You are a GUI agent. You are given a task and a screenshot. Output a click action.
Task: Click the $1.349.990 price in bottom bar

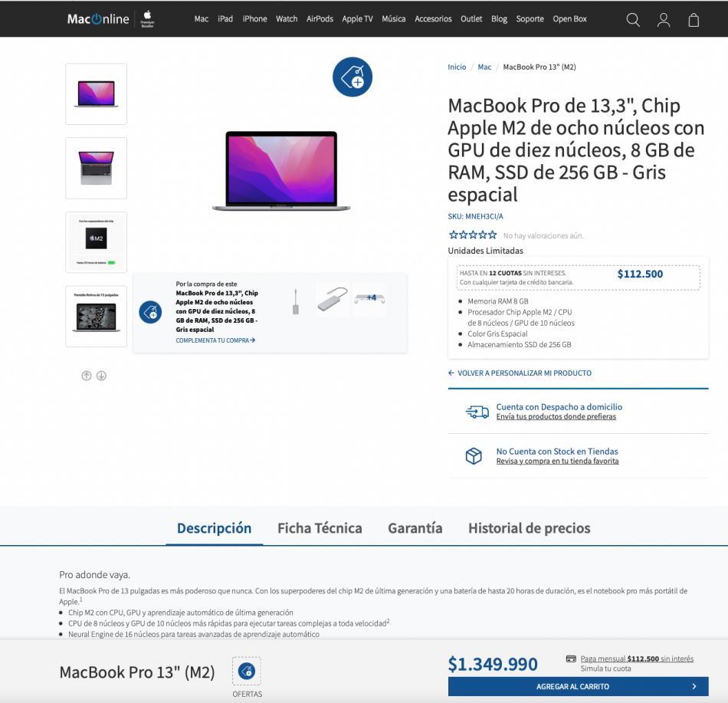click(x=492, y=665)
